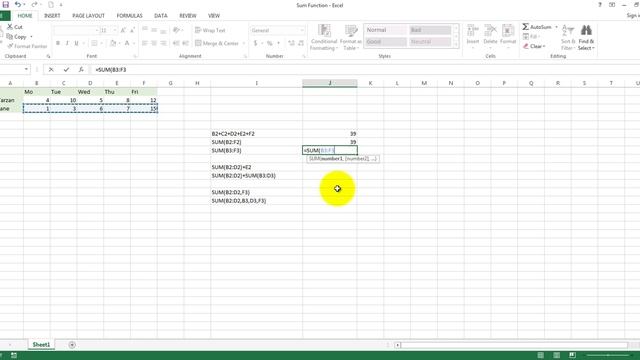
Task: Toggle Bold formatting
Action: click(x=58, y=43)
